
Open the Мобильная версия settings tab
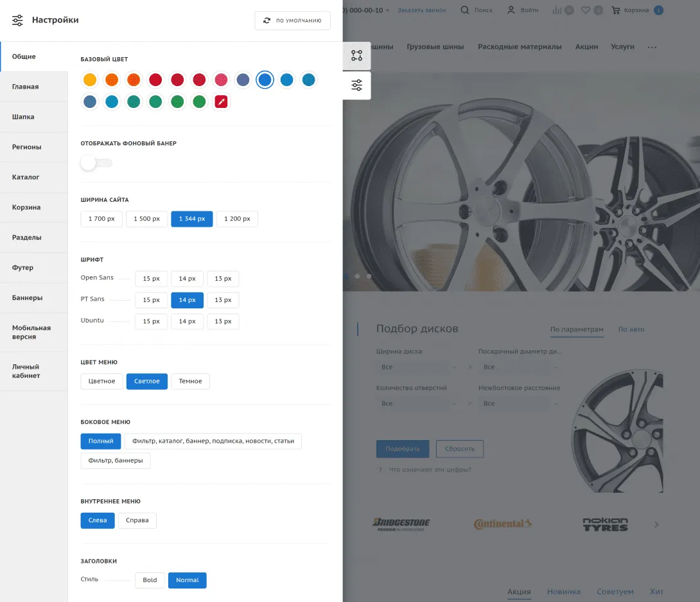pyautogui.click(x=34, y=332)
